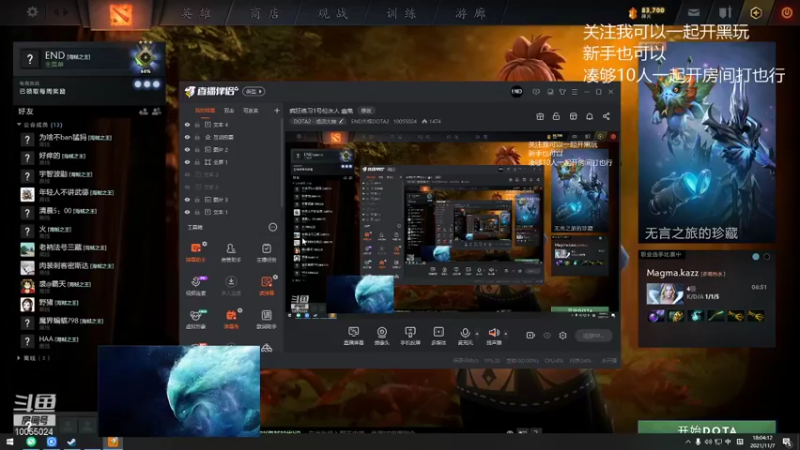Open the 商店 Store tab

pos(265,13)
